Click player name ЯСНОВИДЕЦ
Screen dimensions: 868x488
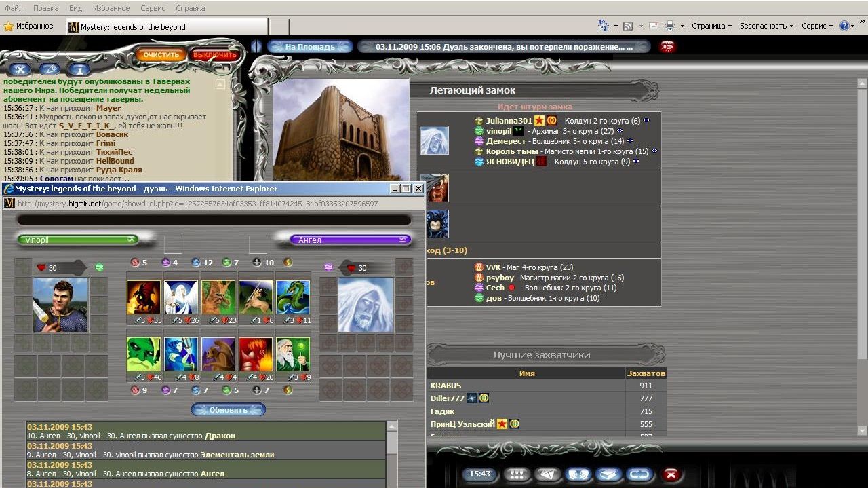[510, 162]
